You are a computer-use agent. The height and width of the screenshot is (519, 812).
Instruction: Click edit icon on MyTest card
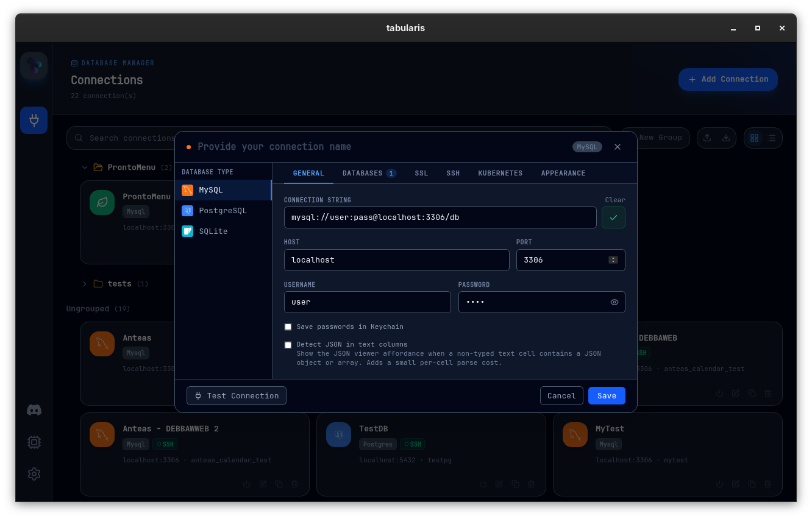point(736,484)
